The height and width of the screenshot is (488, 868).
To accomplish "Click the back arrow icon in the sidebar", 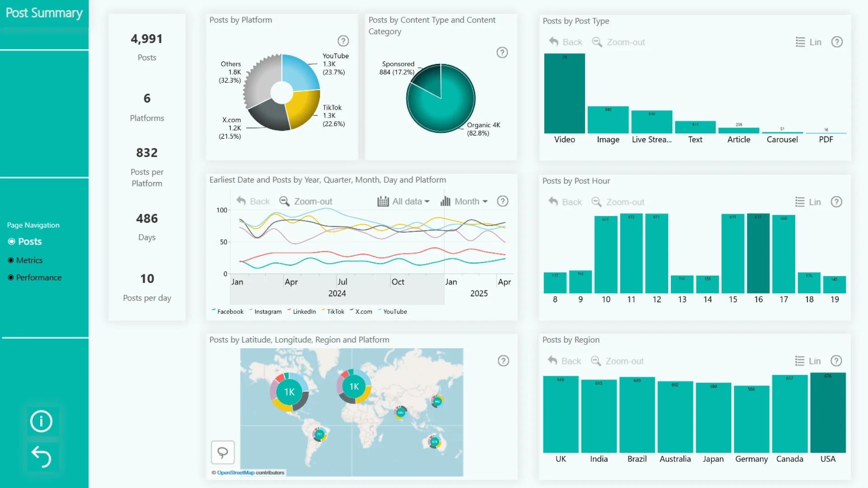I will 41,456.
